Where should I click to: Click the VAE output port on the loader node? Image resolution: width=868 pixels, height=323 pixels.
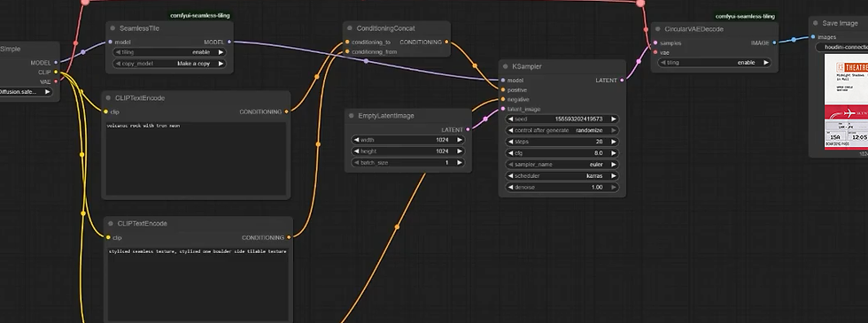tap(56, 81)
